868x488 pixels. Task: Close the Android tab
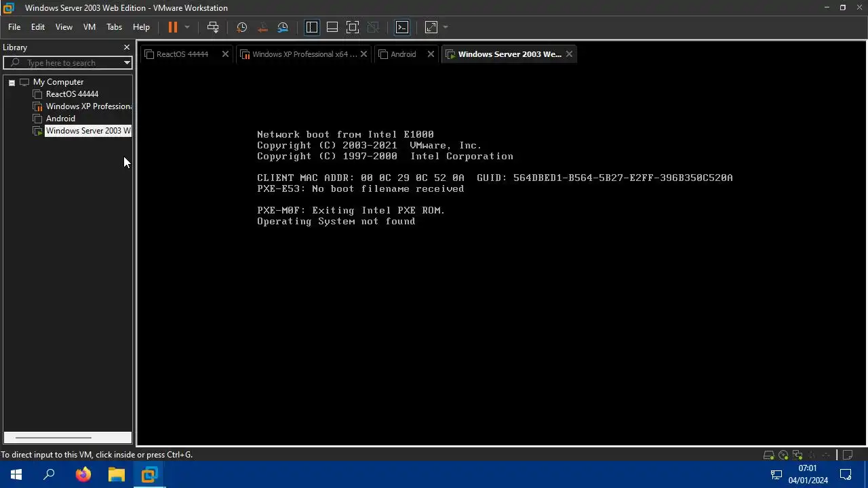431,54
